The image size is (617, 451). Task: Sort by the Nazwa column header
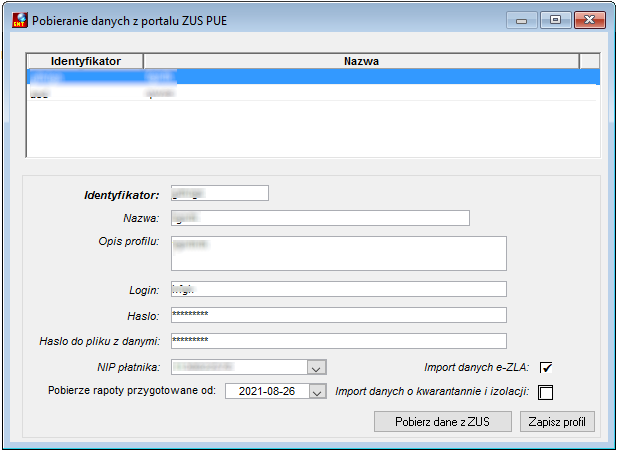pos(361,61)
